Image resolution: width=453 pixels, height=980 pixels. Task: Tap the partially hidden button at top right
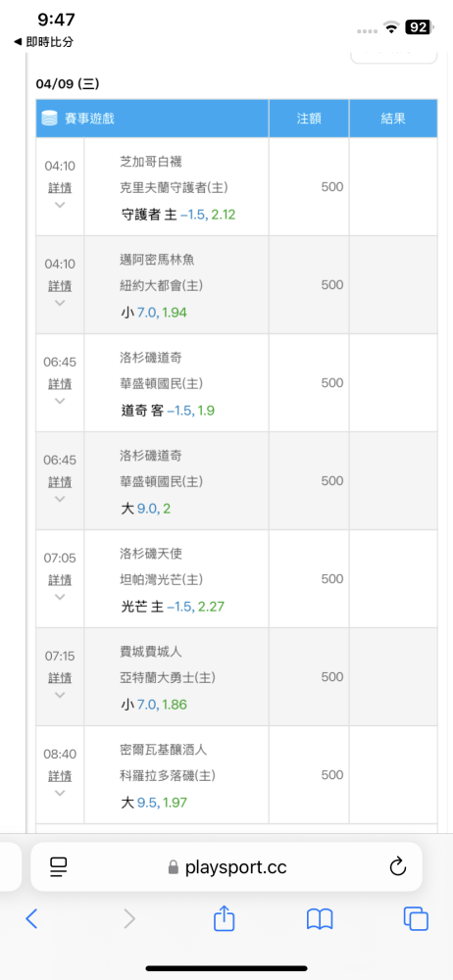tap(393, 58)
